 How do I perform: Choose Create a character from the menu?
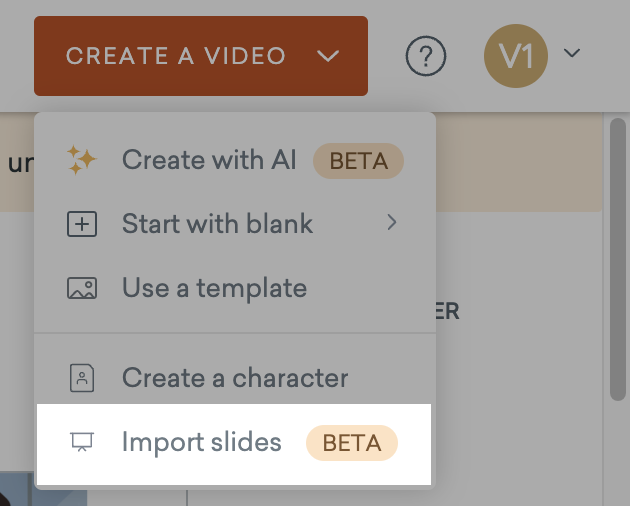pos(235,378)
